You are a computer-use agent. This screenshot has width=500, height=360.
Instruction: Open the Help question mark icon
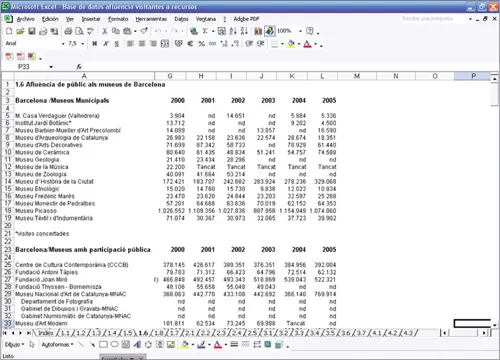coord(310,31)
